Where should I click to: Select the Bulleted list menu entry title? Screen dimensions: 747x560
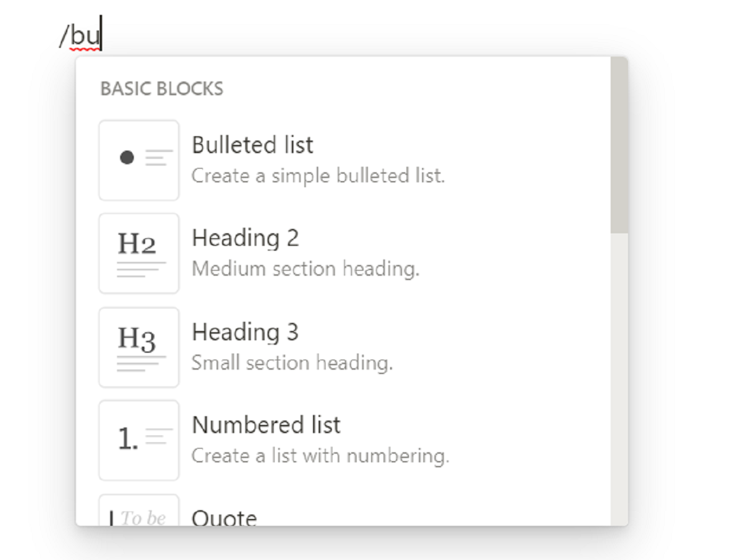click(x=252, y=145)
